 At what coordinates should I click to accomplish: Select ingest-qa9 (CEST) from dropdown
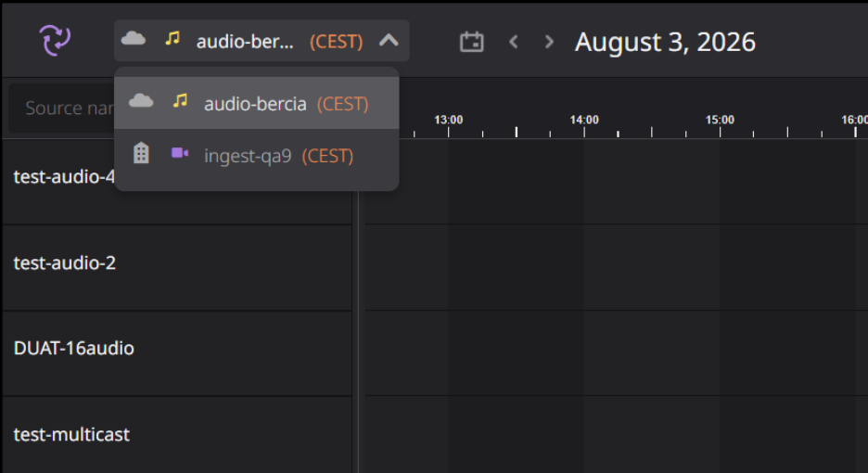pos(256,156)
